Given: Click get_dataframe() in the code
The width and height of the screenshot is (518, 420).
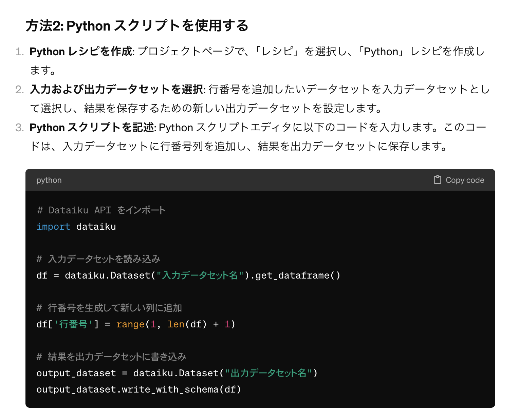Looking at the screenshot, I should 298,275.
